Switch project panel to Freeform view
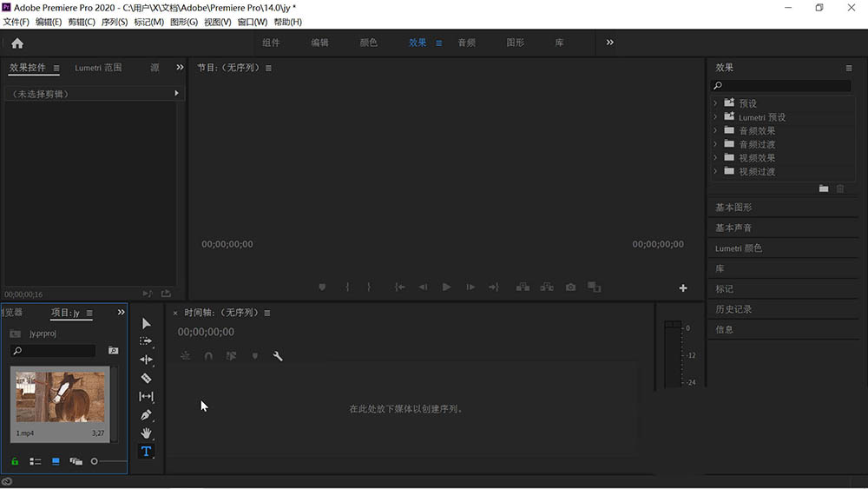Viewport: 868px width, 489px height. (x=76, y=461)
